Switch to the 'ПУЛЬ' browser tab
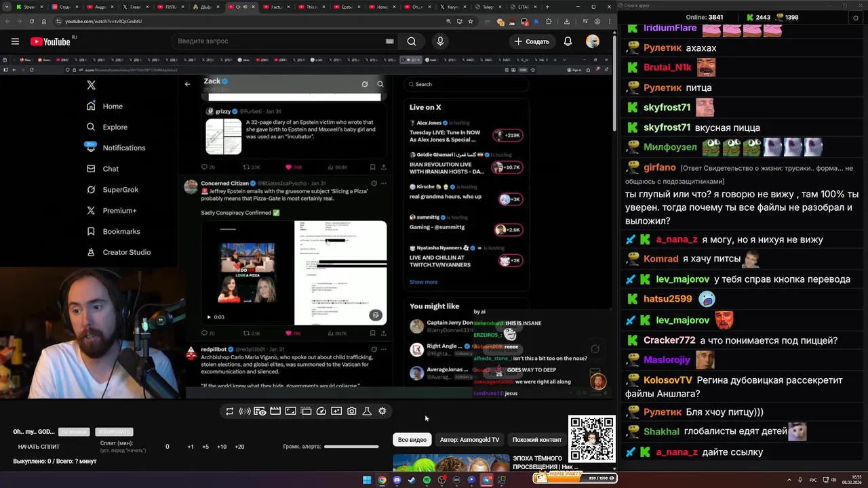Viewport: 868px width, 488px height. pos(170,7)
